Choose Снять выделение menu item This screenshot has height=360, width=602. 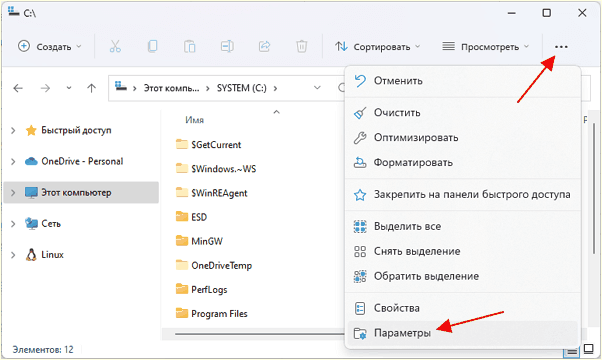coord(463,251)
